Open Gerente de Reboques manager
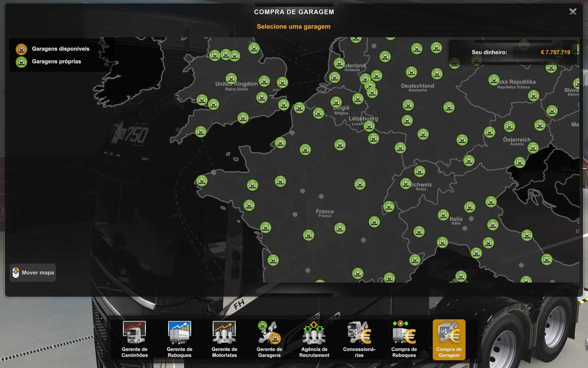 pos(179,339)
